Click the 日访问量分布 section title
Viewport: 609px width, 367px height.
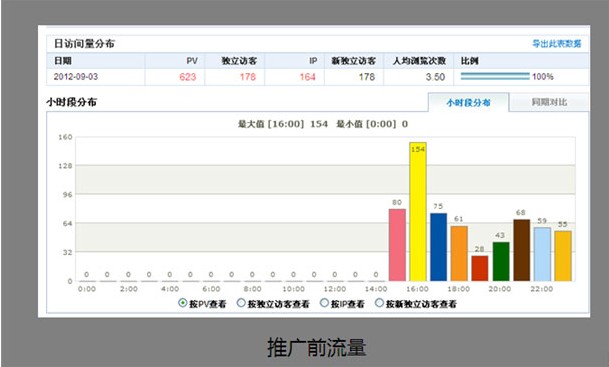coord(84,43)
